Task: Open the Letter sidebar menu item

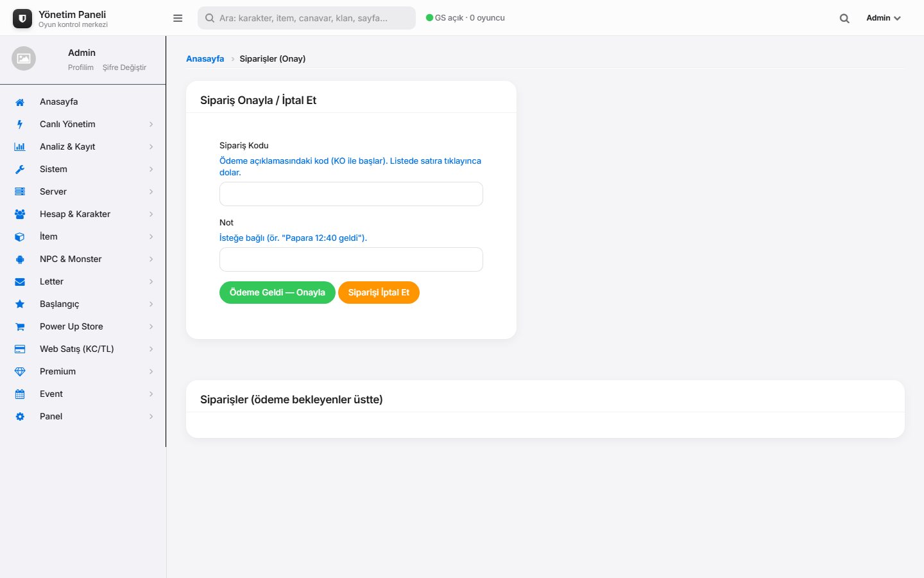Action: pyautogui.click(x=83, y=282)
